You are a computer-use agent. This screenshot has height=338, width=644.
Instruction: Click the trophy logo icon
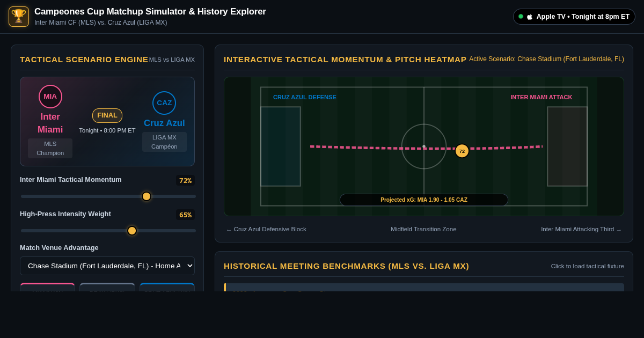click(19, 17)
